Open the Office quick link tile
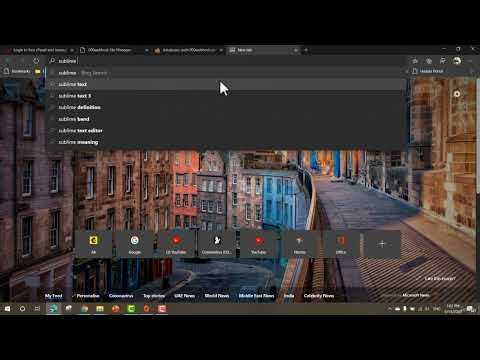 coord(341,244)
